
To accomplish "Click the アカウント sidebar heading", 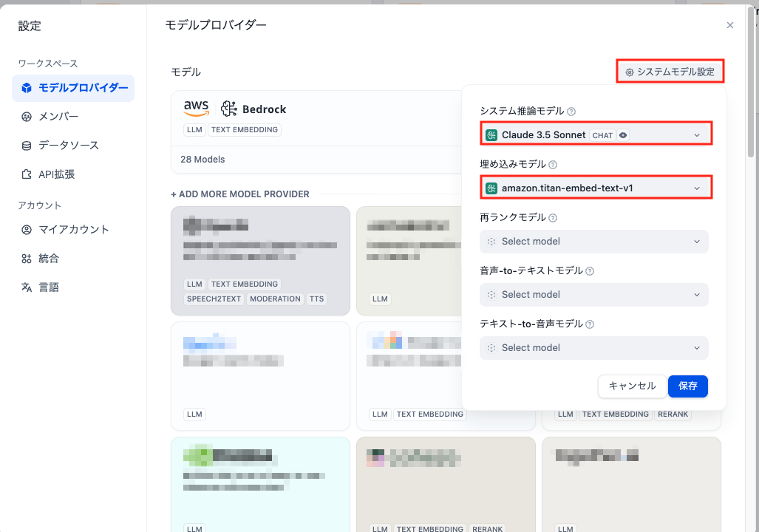I will click(x=40, y=205).
